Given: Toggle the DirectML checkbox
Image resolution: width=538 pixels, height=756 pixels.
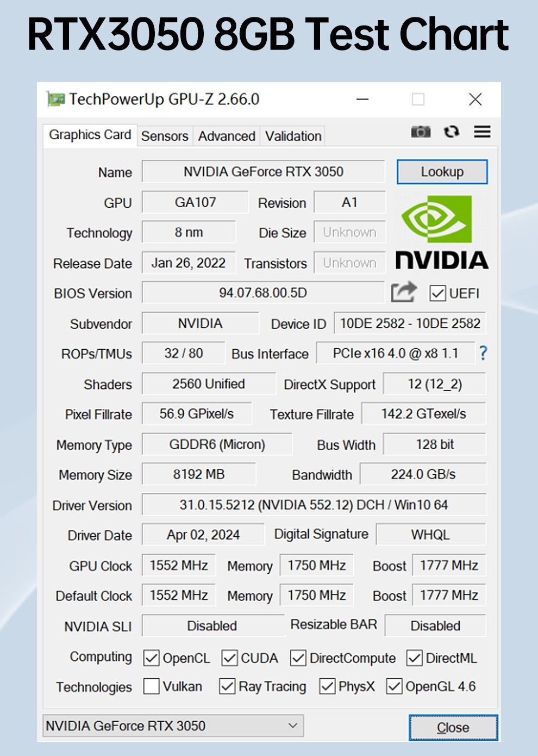Looking at the screenshot, I should click(414, 658).
